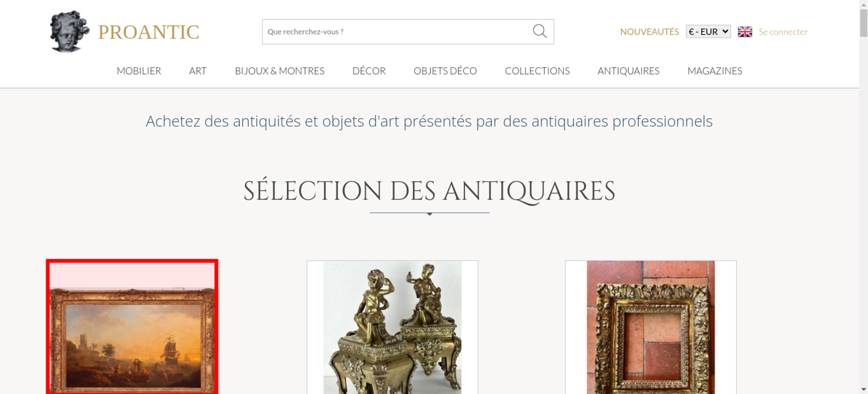The image size is (868, 394).
Task: Switch language via the UK flag icon
Action: (x=745, y=32)
